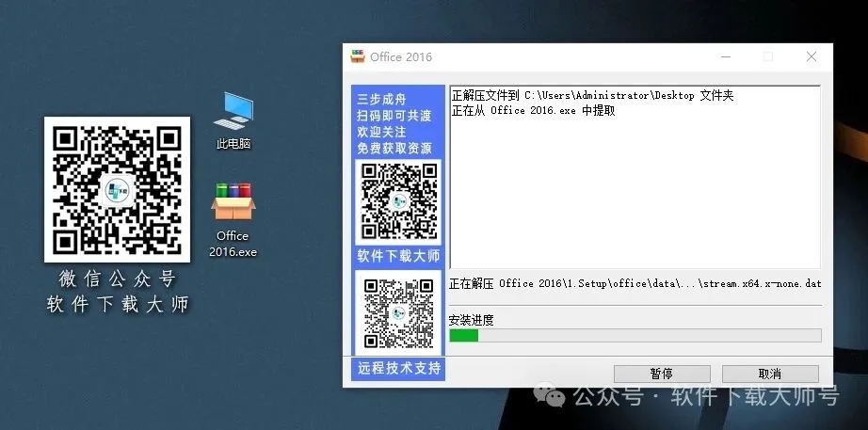The width and height of the screenshot is (868, 430).
Task: Click the 暂停 (pause) button
Action: pyautogui.click(x=662, y=374)
